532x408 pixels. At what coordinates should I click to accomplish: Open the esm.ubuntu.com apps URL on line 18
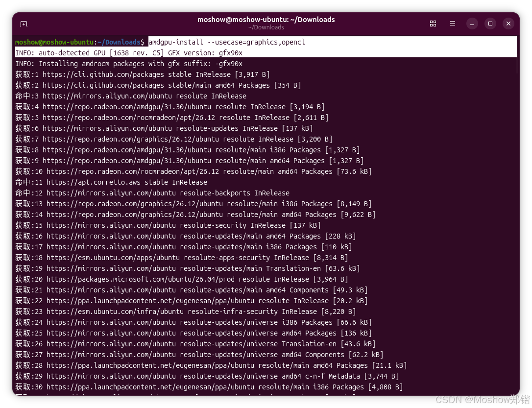pyautogui.click(x=113, y=258)
